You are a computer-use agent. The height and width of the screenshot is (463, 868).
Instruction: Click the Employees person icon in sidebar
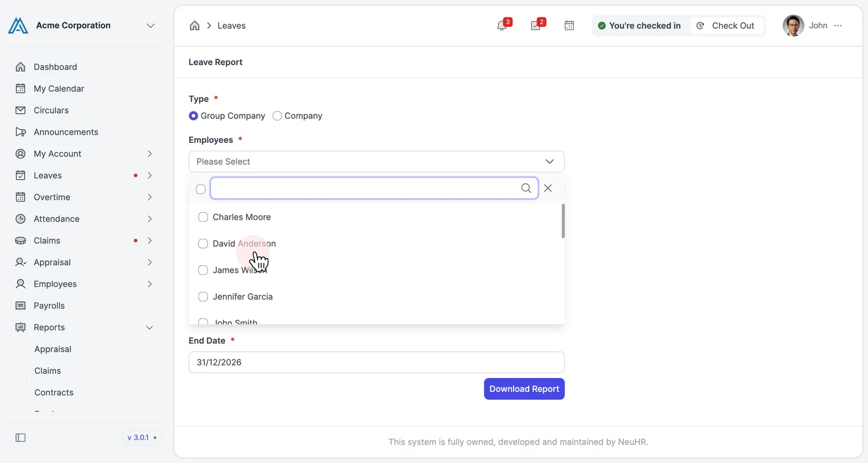(20, 284)
